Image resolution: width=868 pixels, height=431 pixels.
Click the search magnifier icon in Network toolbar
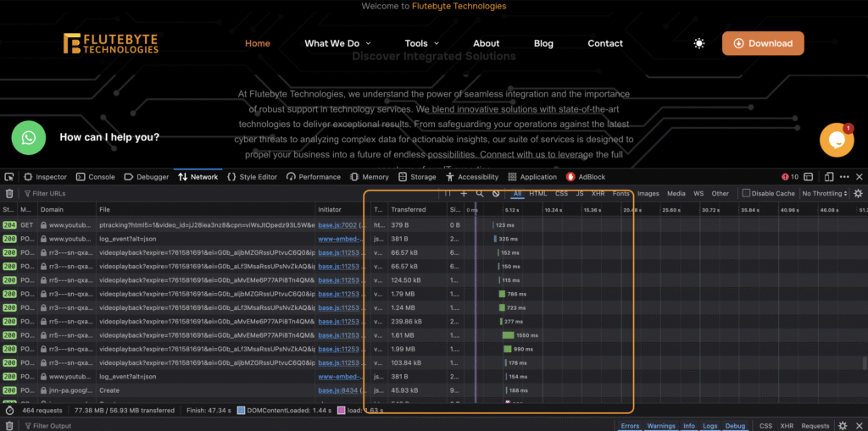(x=480, y=194)
